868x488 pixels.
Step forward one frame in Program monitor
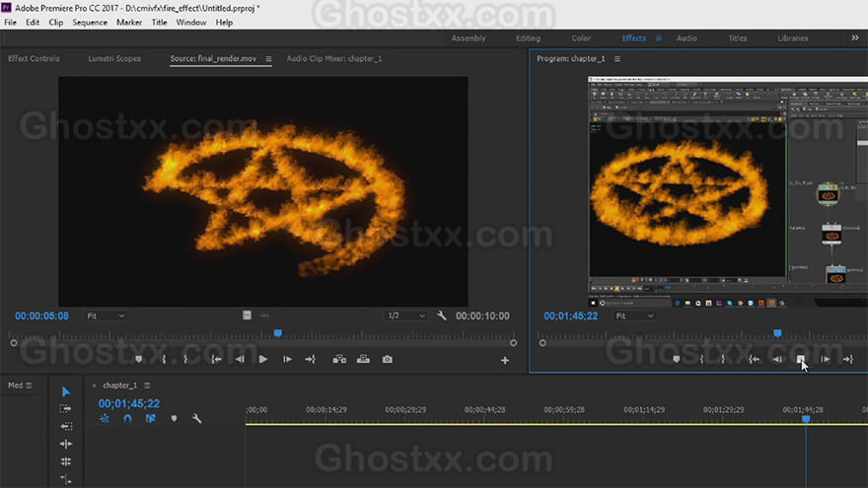(826, 359)
